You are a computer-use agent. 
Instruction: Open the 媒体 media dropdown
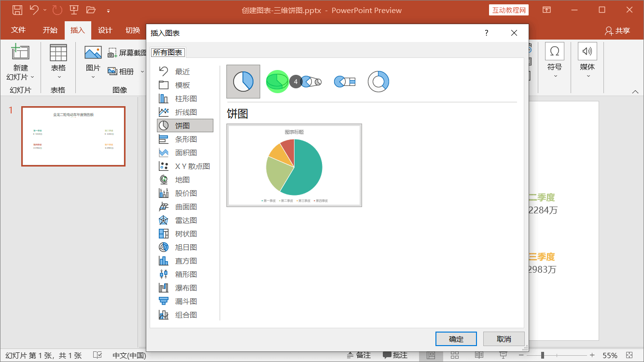(588, 61)
